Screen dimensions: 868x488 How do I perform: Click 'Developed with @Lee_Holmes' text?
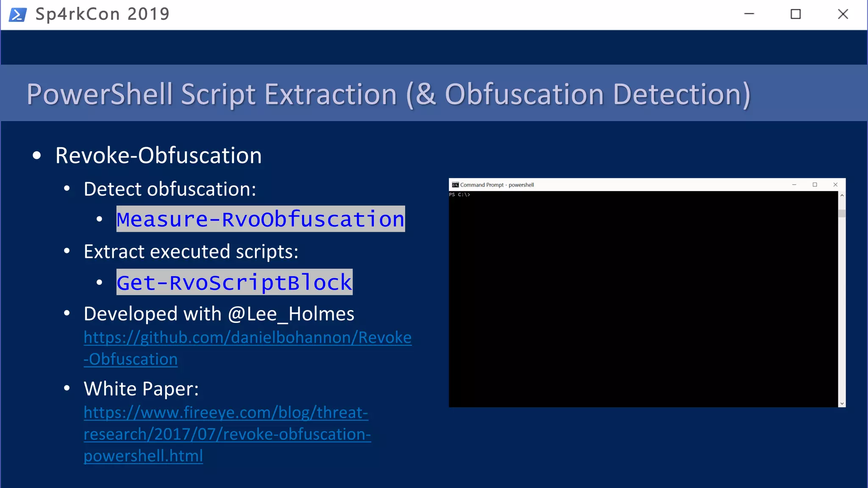[x=219, y=314]
